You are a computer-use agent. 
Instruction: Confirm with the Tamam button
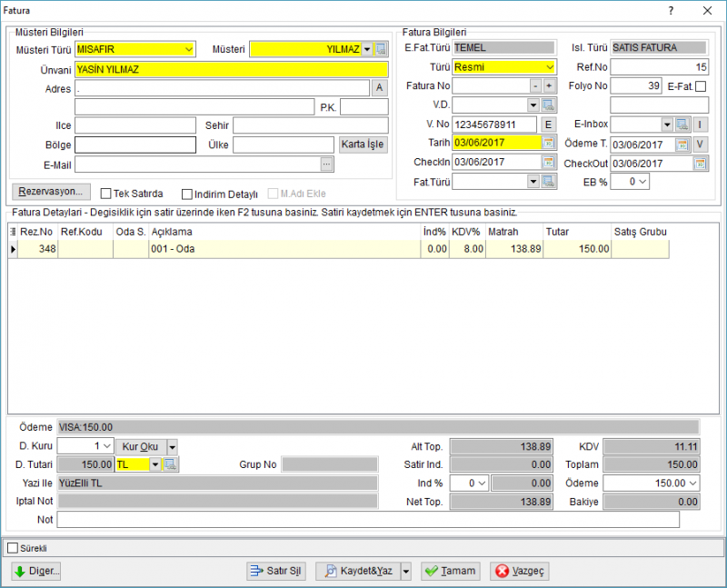(x=450, y=571)
